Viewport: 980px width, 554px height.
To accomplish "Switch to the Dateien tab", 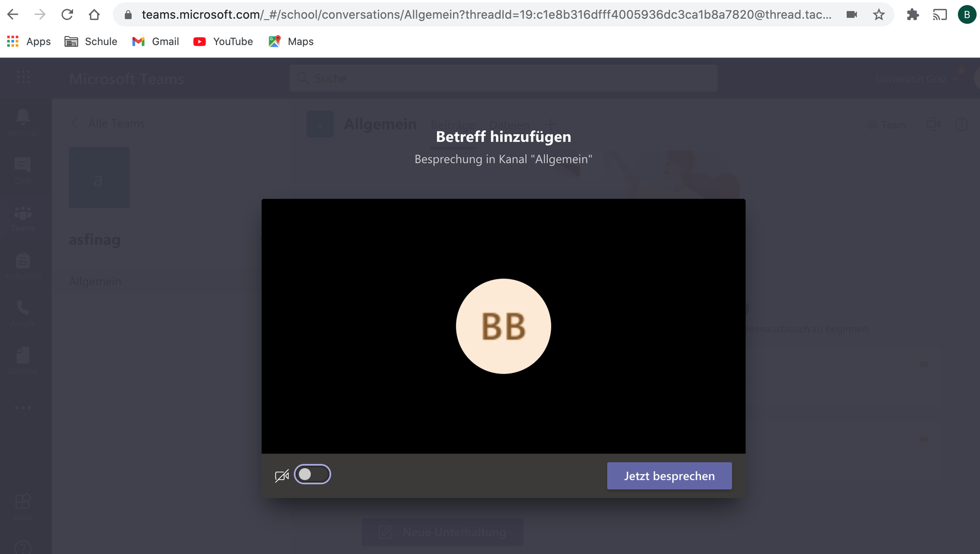I will pos(509,125).
